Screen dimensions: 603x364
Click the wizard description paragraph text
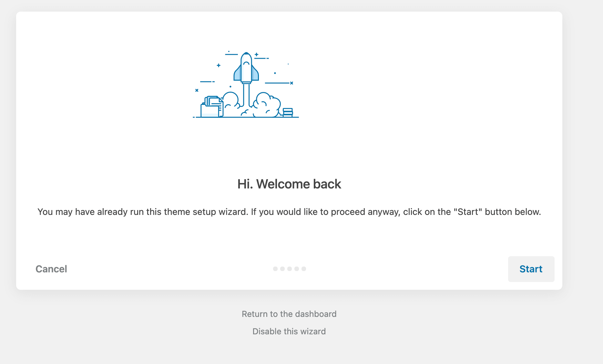click(x=289, y=212)
